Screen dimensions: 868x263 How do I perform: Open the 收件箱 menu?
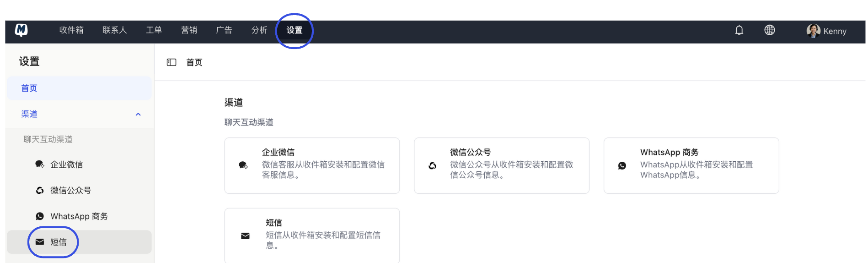tap(71, 30)
